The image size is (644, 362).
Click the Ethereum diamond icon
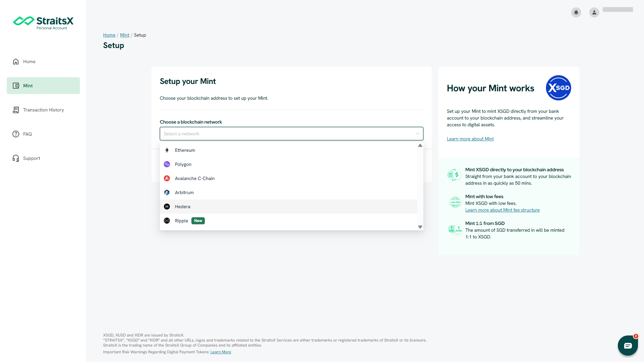pos(167,150)
